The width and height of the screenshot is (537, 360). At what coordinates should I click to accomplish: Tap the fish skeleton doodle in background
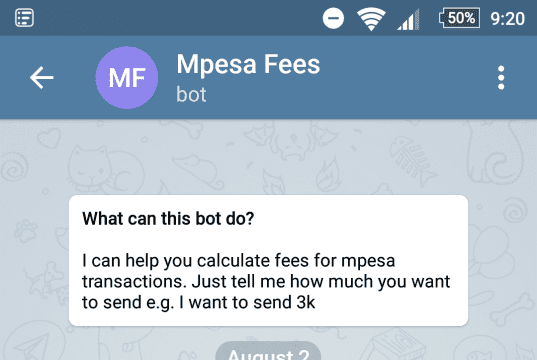tap(414, 158)
